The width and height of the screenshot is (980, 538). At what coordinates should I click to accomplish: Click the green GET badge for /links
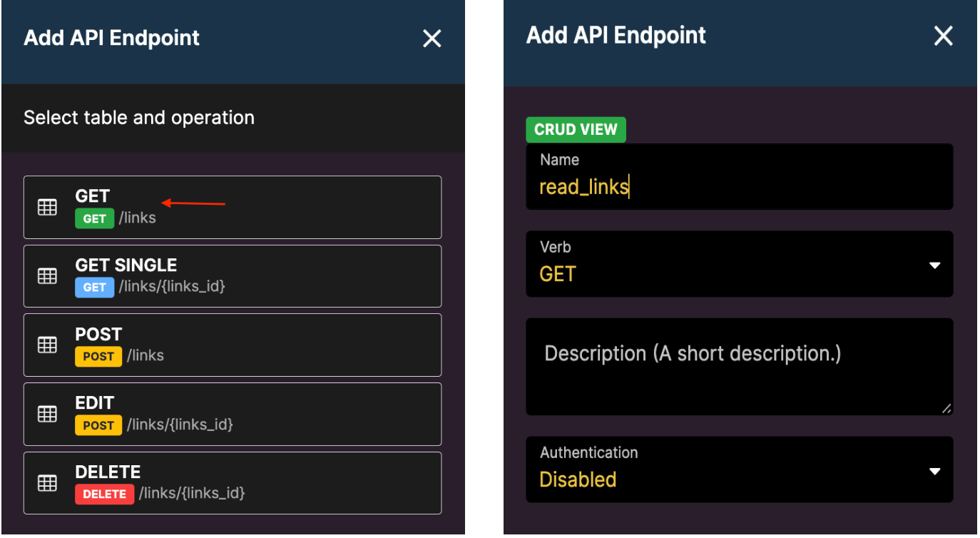click(94, 218)
